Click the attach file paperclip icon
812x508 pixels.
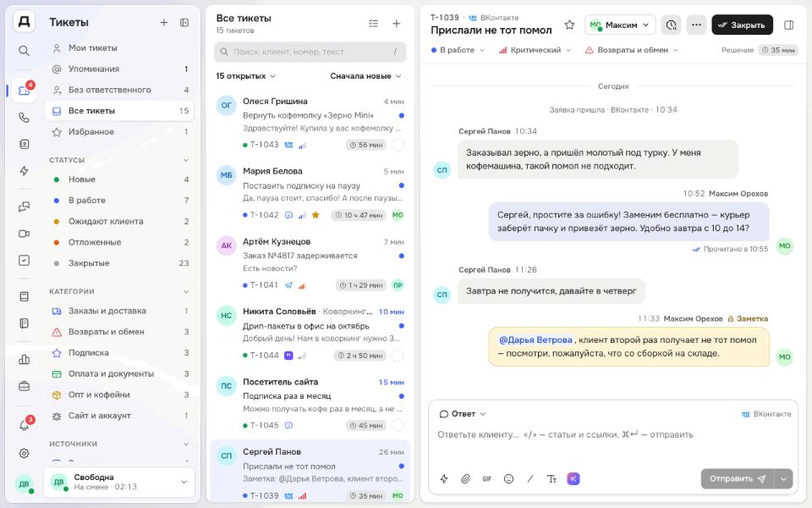pyautogui.click(x=465, y=478)
